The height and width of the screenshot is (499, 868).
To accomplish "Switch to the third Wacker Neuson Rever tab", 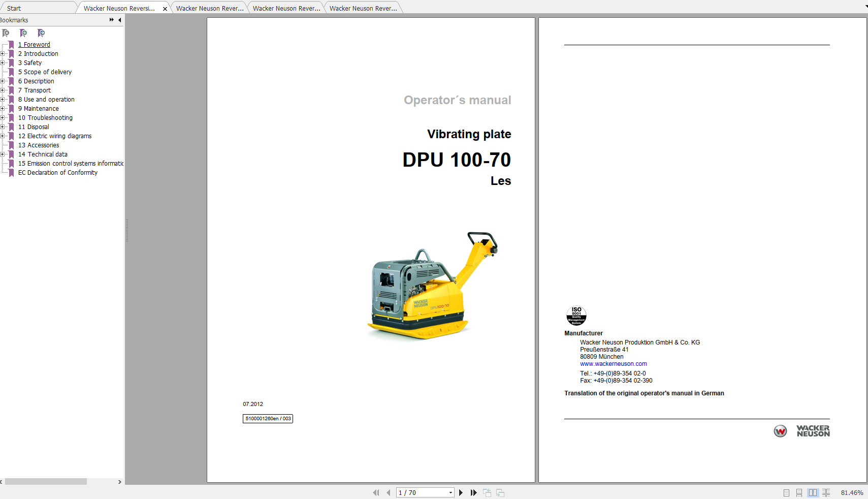I will (x=286, y=8).
